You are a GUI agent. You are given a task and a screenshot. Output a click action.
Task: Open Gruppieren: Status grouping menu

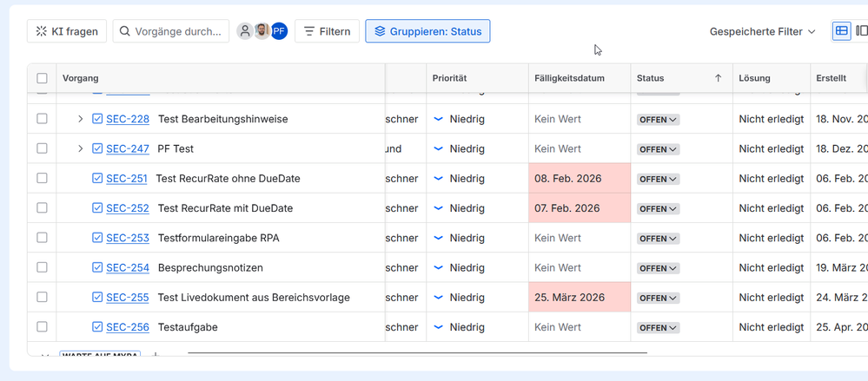coord(427,31)
